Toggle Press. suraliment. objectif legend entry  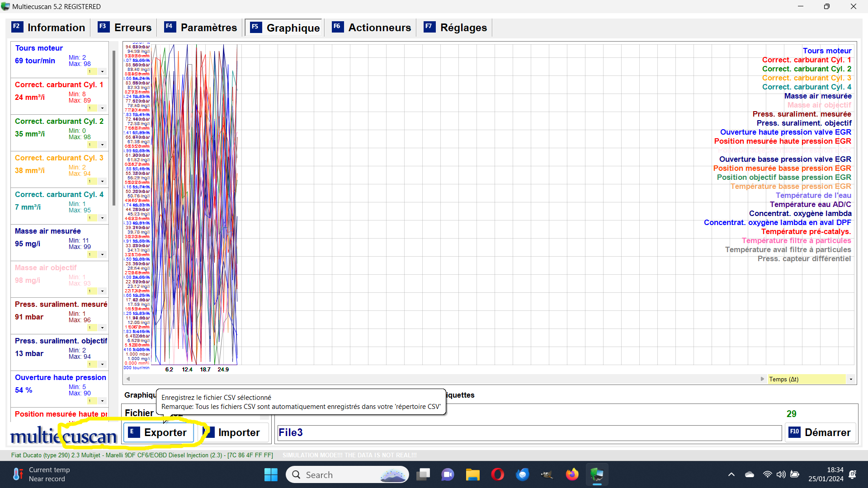804,123
